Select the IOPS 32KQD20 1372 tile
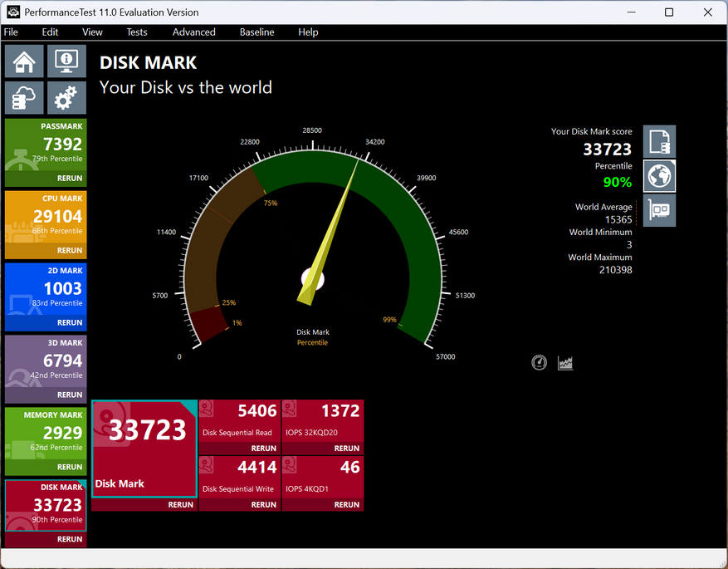 point(323,421)
